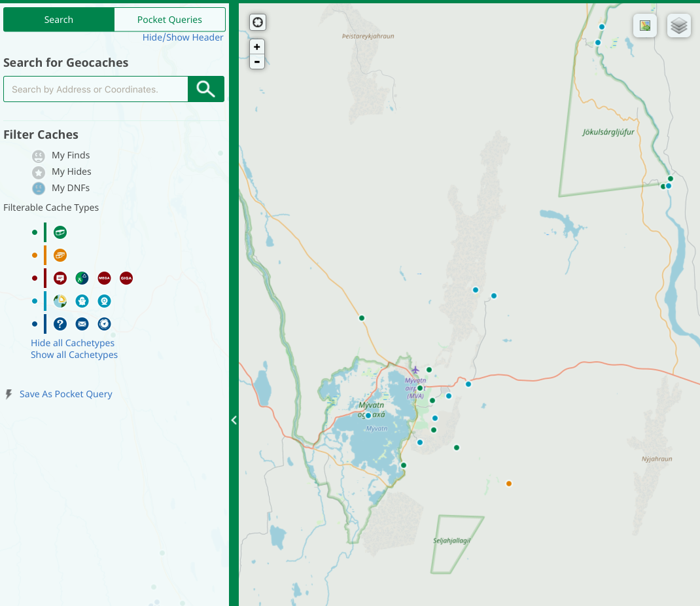Toggle the orange Multi-Cache type icon
The image size is (700, 606).
click(60, 255)
